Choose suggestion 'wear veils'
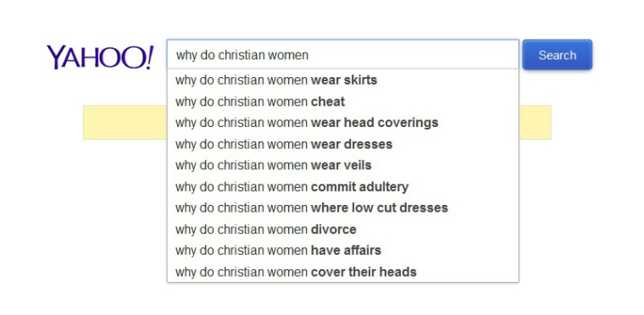The height and width of the screenshot is (315, 644). [x=343, y=165]
